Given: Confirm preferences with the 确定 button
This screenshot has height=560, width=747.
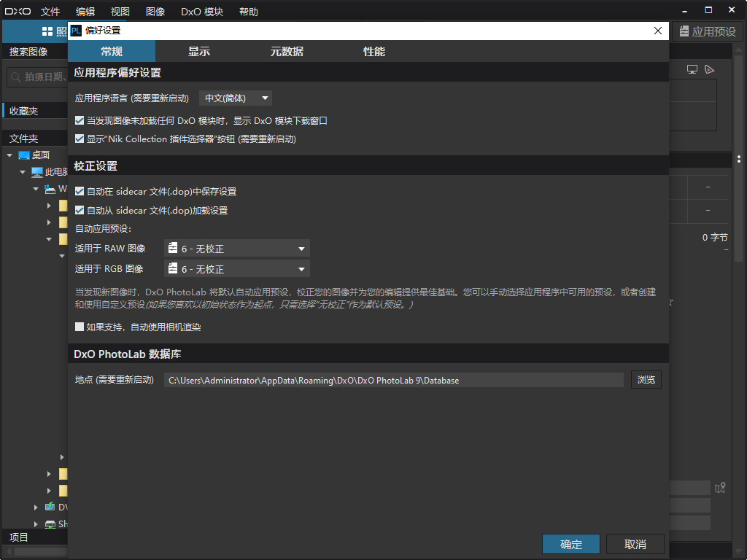Looking at the screenshot, I should [570, 543].
